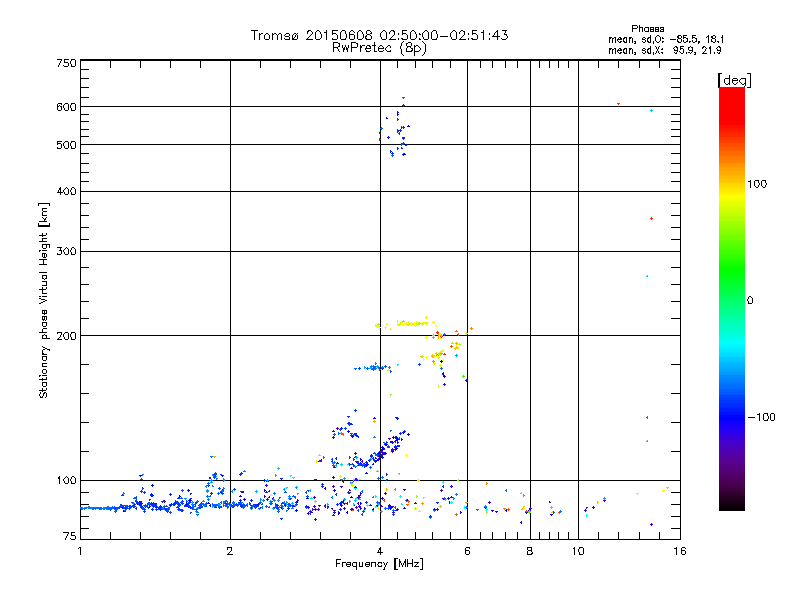The width and height of the screenshot is (800, 600).
Task: Click the 'Frequency [MHz]' axis label
Action: click(x=379, y=564)
